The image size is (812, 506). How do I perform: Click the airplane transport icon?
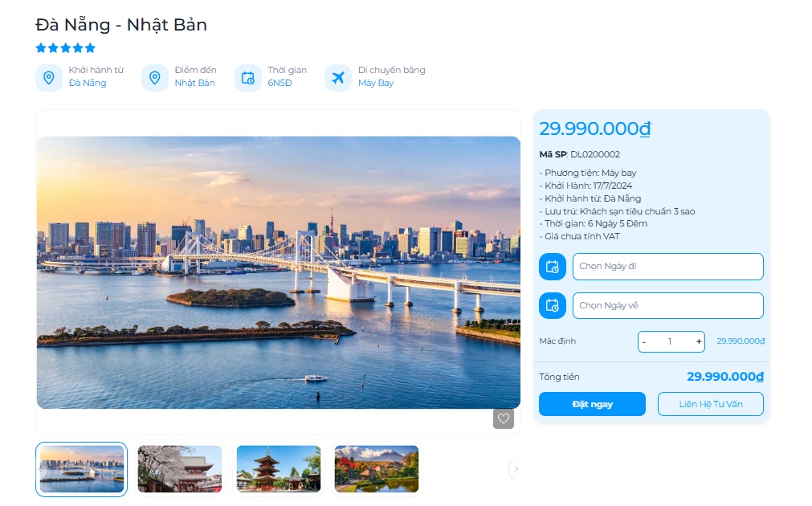pos(338,78)
